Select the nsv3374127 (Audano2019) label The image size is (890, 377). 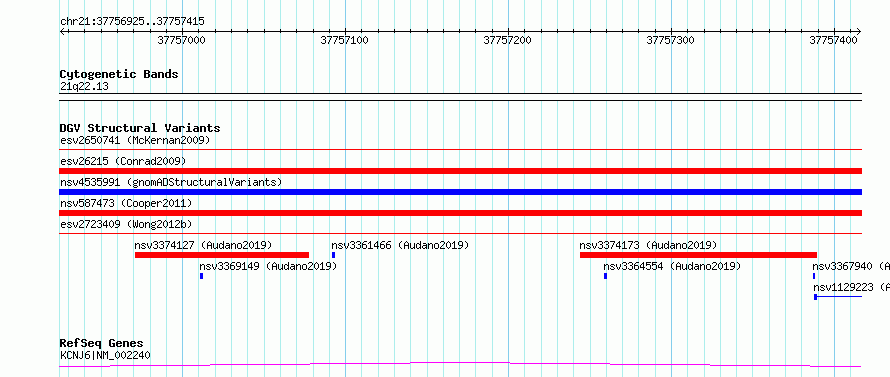tap(203, 245)
